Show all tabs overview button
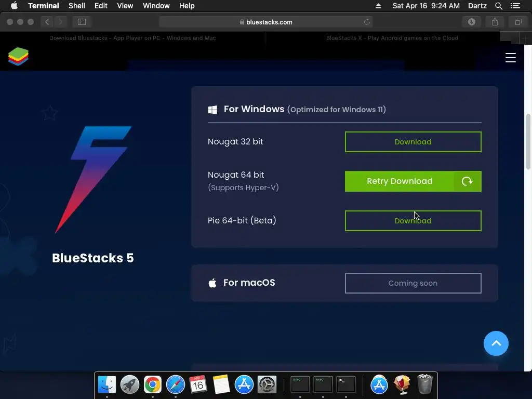The height and width of the screenshot is (399, 532). tap(518, 22)
